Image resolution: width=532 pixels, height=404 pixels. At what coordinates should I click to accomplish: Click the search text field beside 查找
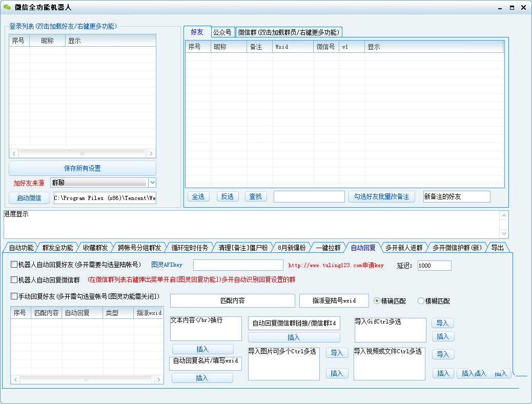pyautogui.click(x=309, y=196)
